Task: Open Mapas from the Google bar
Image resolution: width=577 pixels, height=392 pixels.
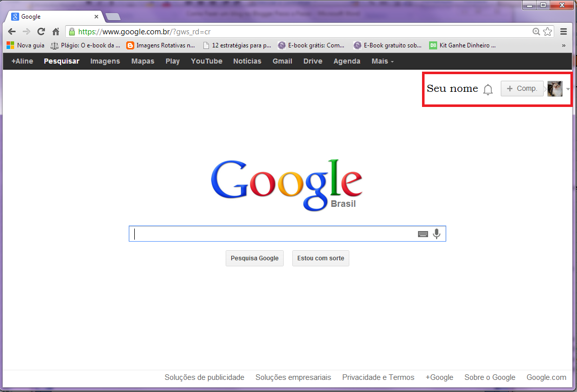Action: point(143,61)
